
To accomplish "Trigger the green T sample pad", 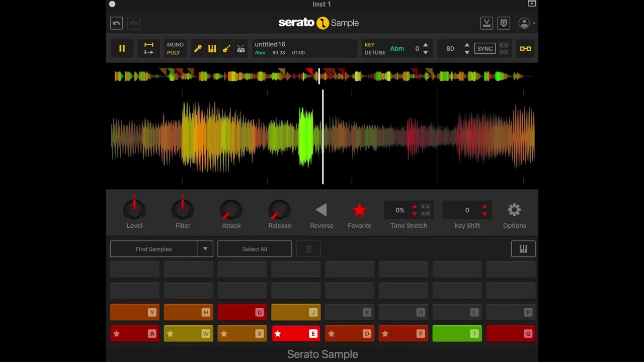I will click(x=457, y=334).
